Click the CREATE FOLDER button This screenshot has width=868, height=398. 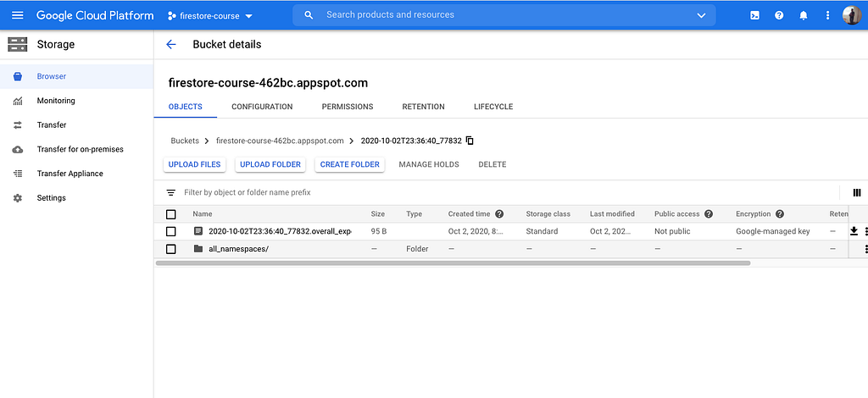(x=350, y=164)
